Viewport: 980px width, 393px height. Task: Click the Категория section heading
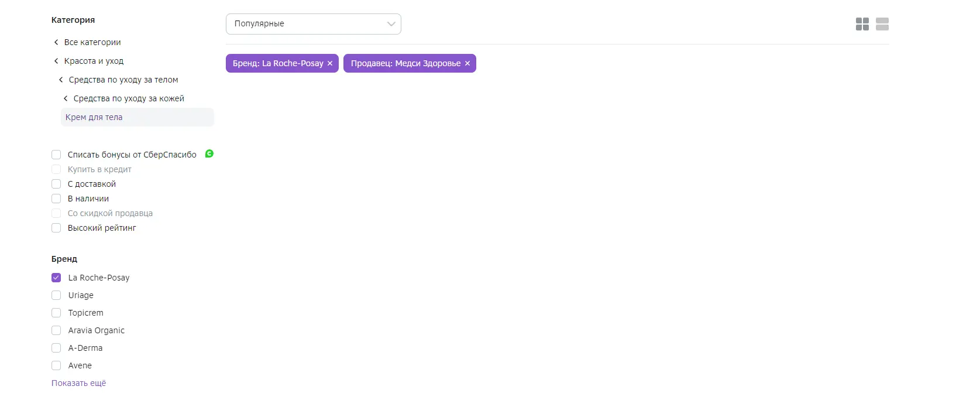[x=73, y=20]
